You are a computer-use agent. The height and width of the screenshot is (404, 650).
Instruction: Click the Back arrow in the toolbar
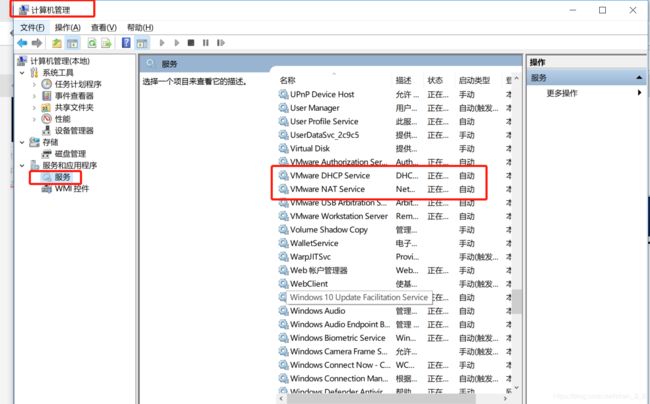point(21,43)
